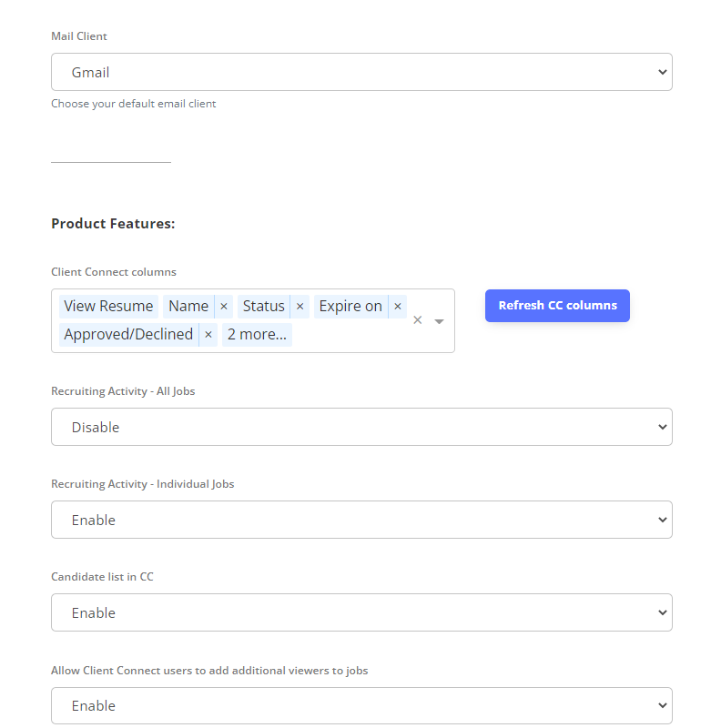Image resolution: width=721 pixels, height=728 pixels.
Task: Open Candidate list in CC dropdown
Action: pyautogui.click(x=362, y=612)
